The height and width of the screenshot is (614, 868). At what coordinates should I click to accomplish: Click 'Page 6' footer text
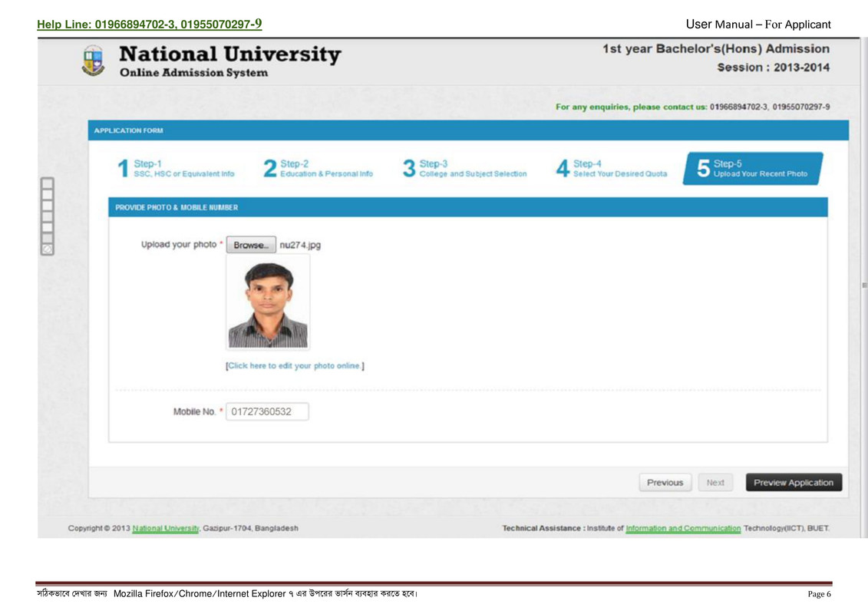coord(820,594)
